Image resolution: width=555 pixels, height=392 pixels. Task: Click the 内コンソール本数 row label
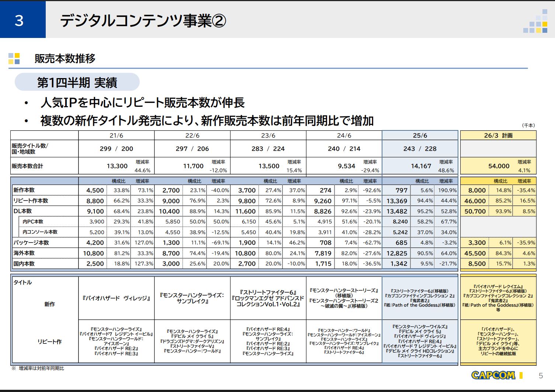pyautogui.click(x=40, y=232)
